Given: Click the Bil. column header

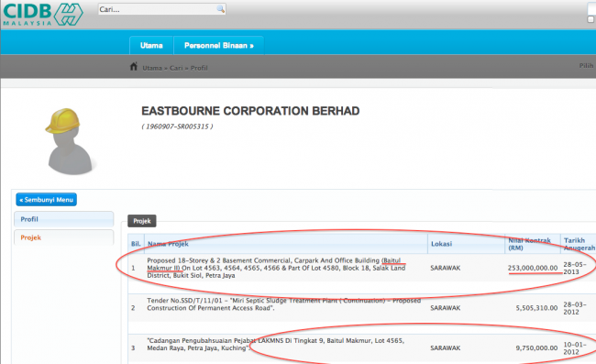Looking at the screenshot, I should pos(136,244).
